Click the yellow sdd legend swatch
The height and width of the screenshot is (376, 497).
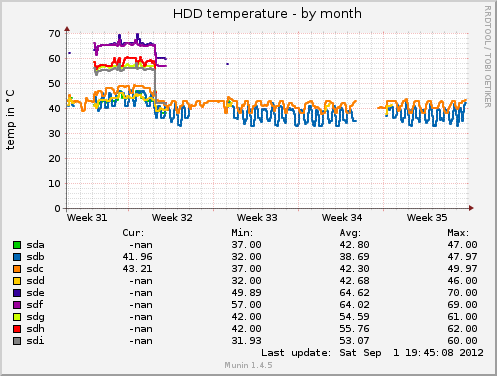tap(17, 281)
